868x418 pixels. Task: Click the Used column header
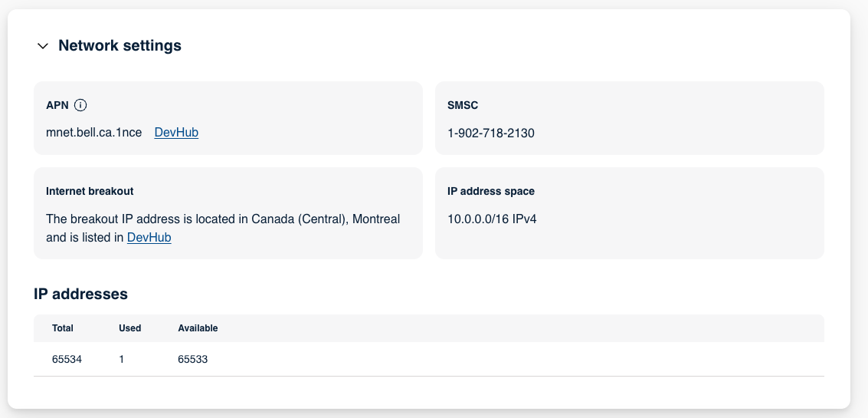[x=130, y=328]
